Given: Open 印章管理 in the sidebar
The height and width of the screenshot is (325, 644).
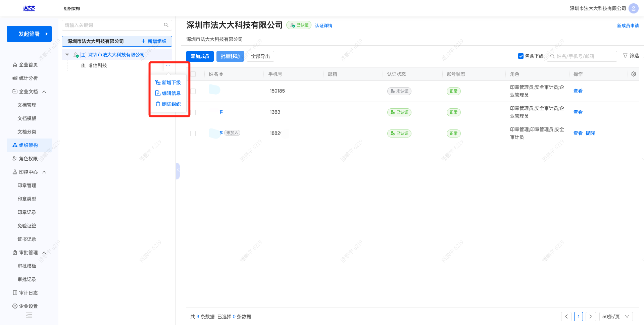Looking at the screenshot, I should click(x=27, y=185).
